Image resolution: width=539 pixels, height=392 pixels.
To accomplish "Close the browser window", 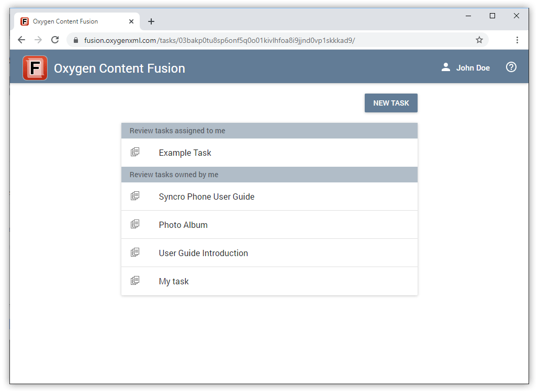I will click(x=516, y=16).
